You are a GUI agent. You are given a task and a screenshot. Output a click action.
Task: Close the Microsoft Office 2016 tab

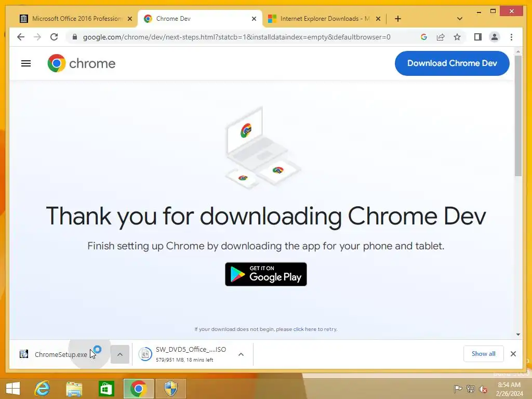129,19
